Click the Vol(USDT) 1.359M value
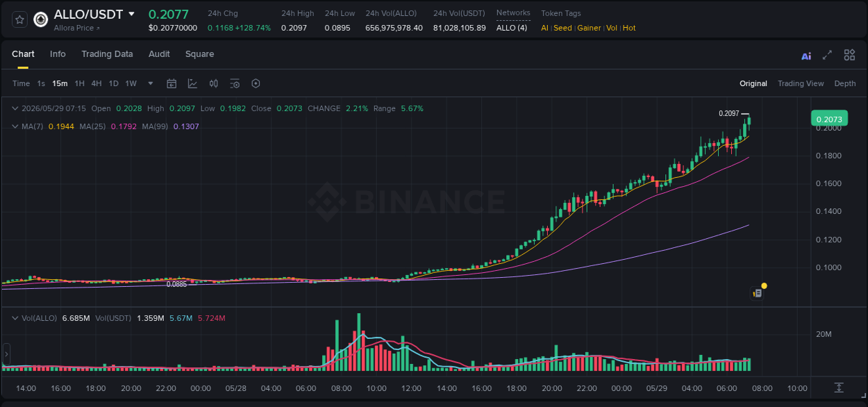Image resolution: width=868 pixels, height=407 pixels. [152, 318]
